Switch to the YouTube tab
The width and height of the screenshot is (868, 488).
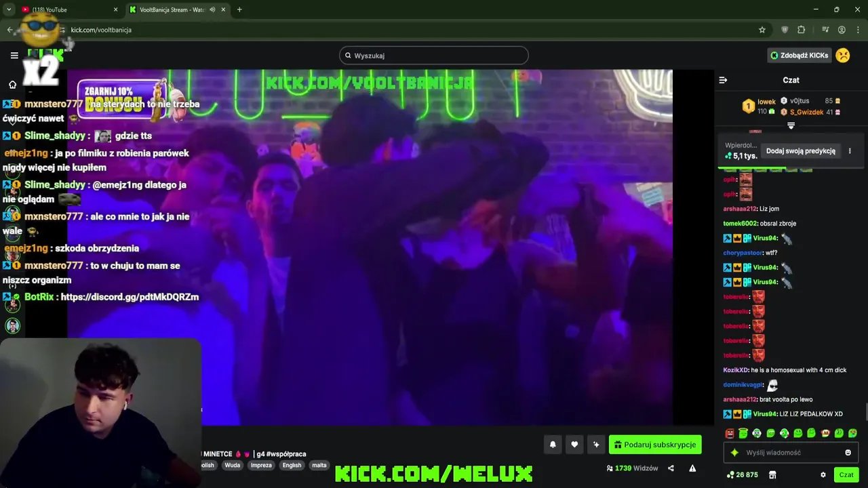coord(68,9)
